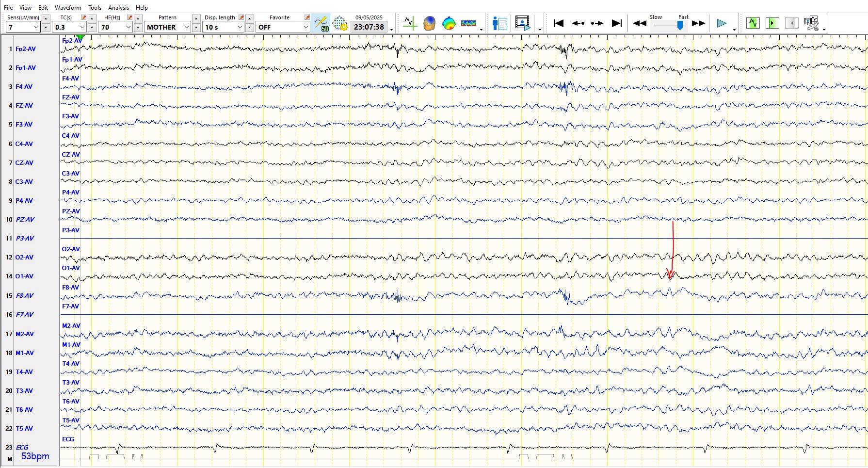
Task: Open the video clip scissors tool
Action: click(x=811, y=23)
